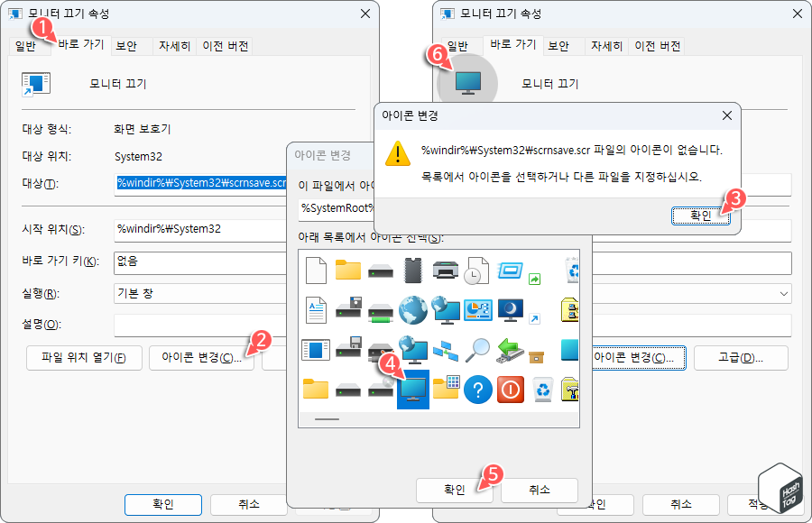This screenshot has width=812, height=523.
Task: Select the recycle bin icon in the grid
Action: click(542, 391)
